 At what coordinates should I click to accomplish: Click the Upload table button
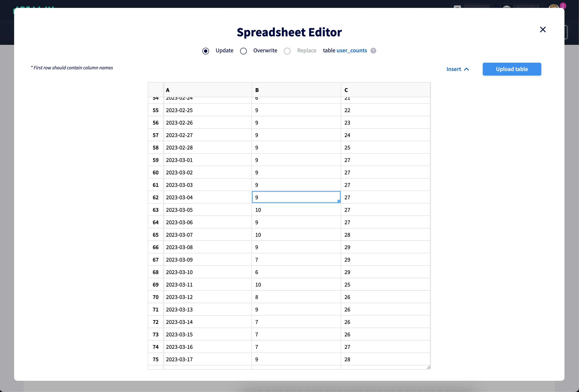[x=512, y=69]
